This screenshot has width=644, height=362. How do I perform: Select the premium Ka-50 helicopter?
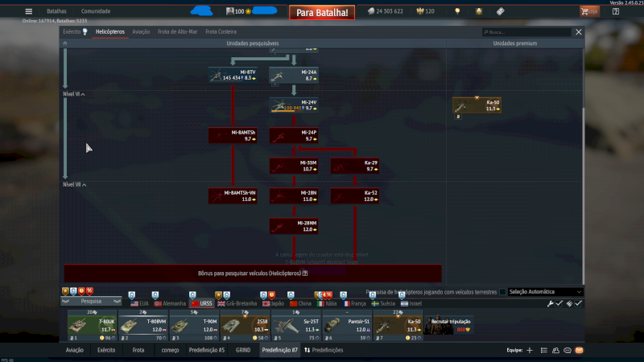pyautogui.click(x=477, y=106)
